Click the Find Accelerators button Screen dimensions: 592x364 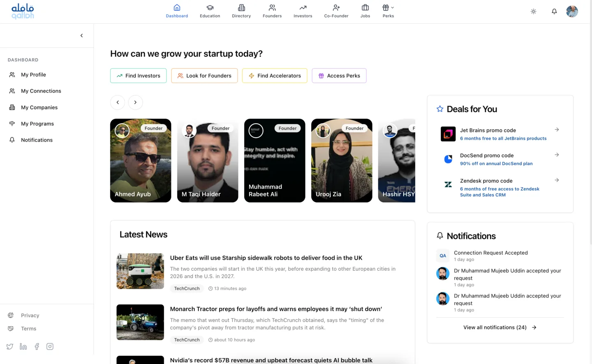274,76
